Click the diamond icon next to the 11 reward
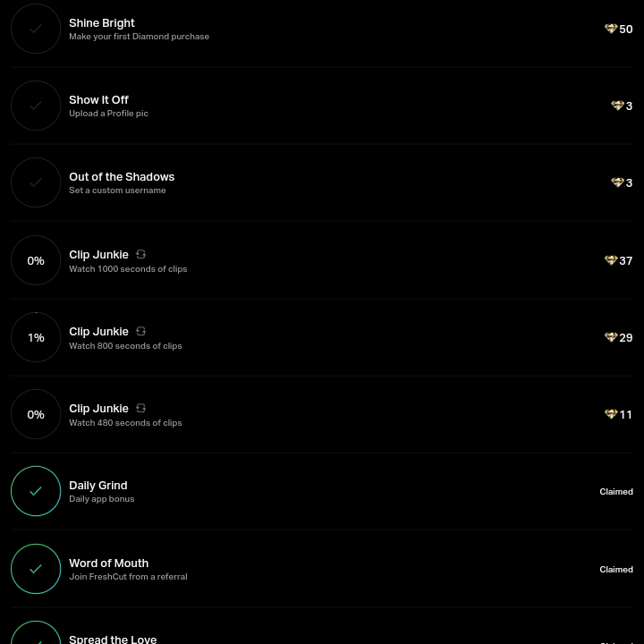644x644 pixels. 611,414
